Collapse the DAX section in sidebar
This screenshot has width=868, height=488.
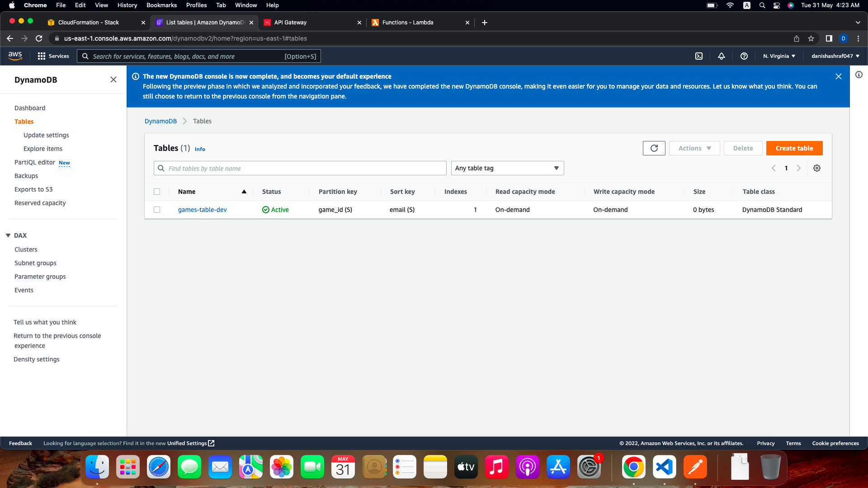8,235
